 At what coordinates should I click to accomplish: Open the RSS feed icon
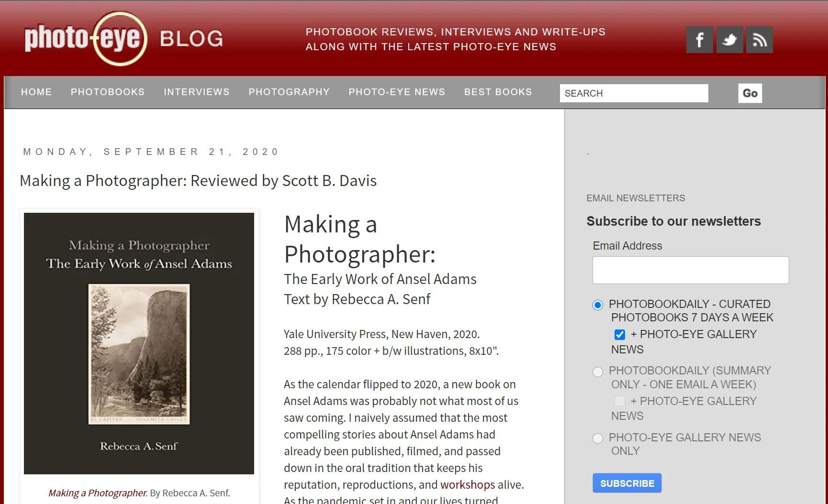point(760,40)
